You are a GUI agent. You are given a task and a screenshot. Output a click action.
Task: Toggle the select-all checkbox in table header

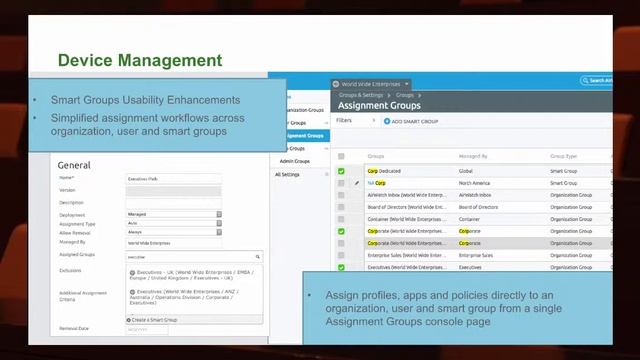pos(341,156)
